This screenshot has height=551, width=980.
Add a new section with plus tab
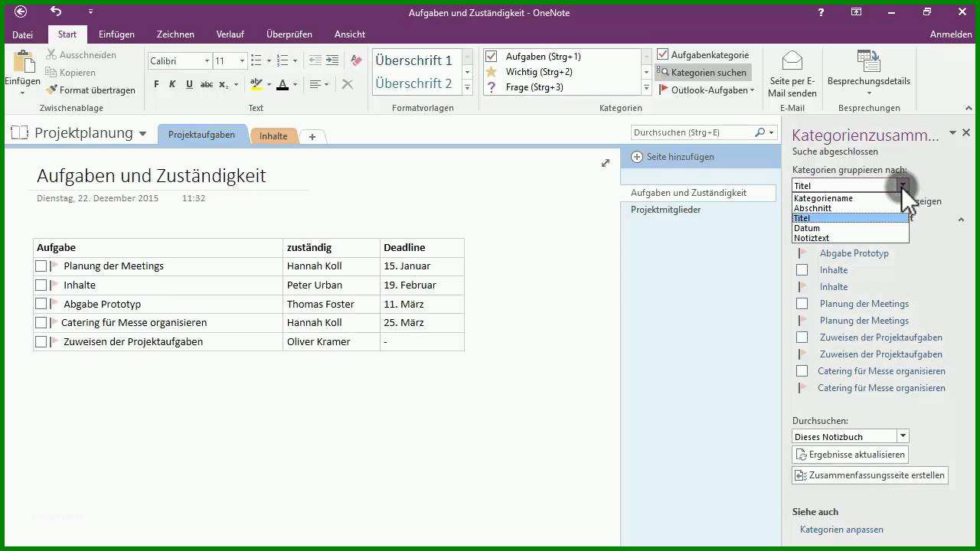pyautogui.click(x=312, y=137)
